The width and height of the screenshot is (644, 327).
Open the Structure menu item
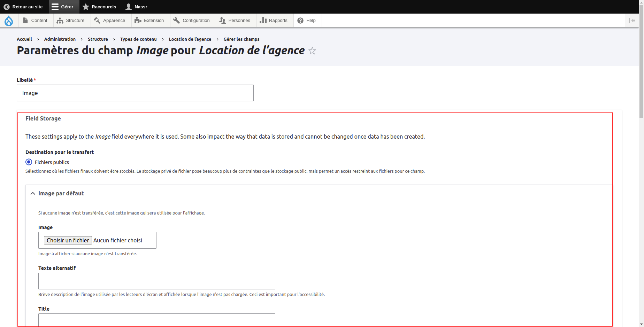71,21
